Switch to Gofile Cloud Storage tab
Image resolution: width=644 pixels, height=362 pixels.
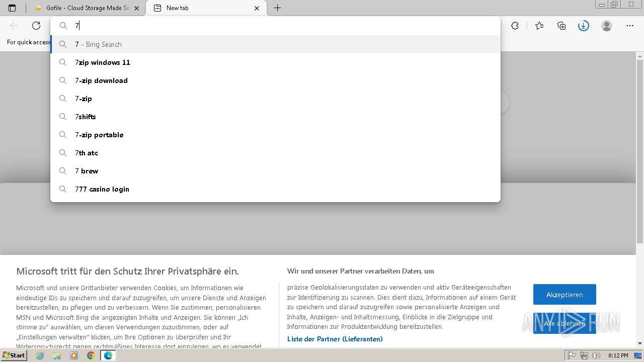(87, 8)
